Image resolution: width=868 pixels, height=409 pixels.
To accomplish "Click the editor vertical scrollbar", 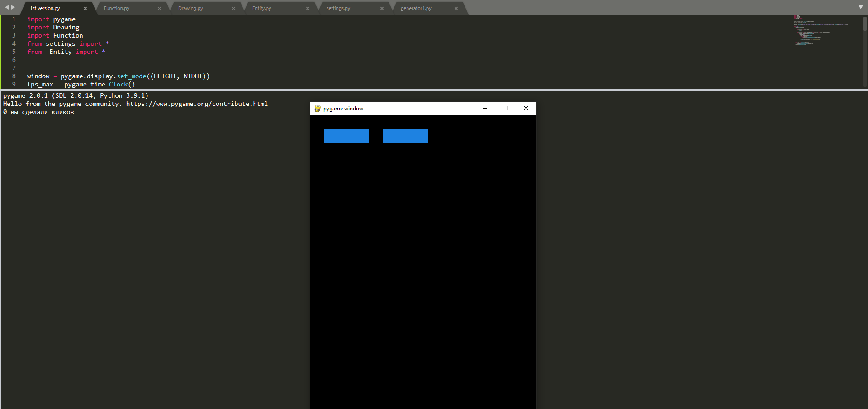I will tap(865, 24).
